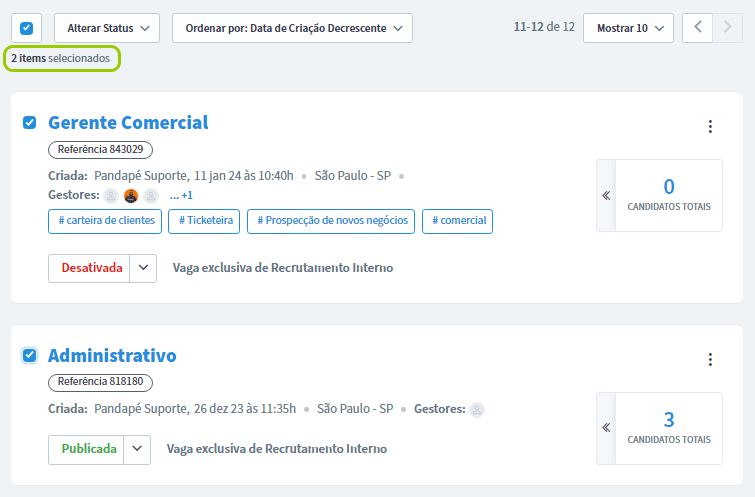
Task: Expand candidate panel arrows for Administrativo
Action: pos(606,428)
